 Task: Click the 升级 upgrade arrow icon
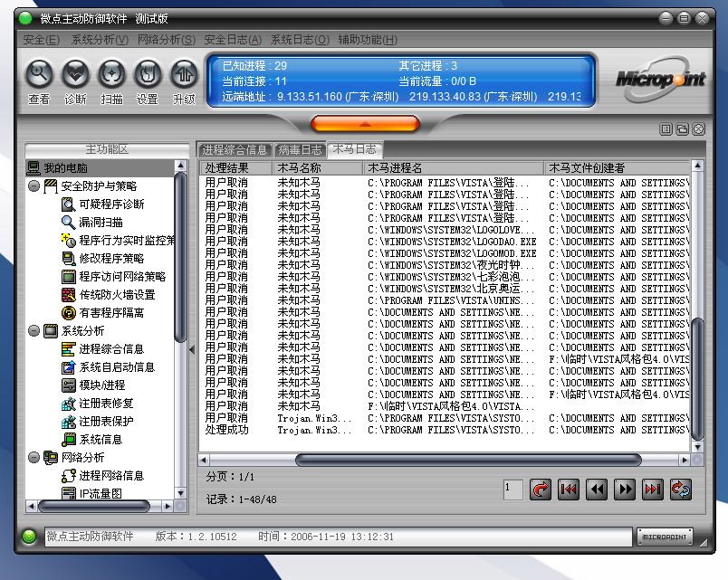(184, 74)
